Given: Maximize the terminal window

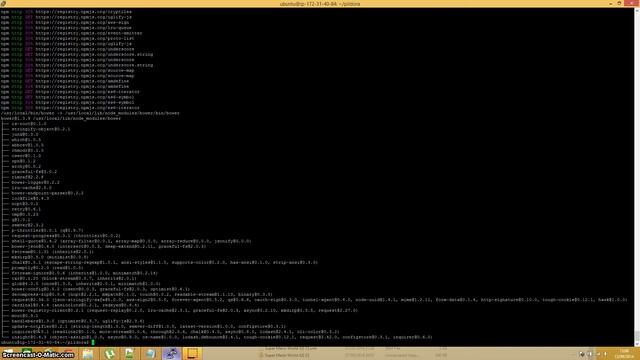Looking at the screenshot, I should tap(619, 3).
